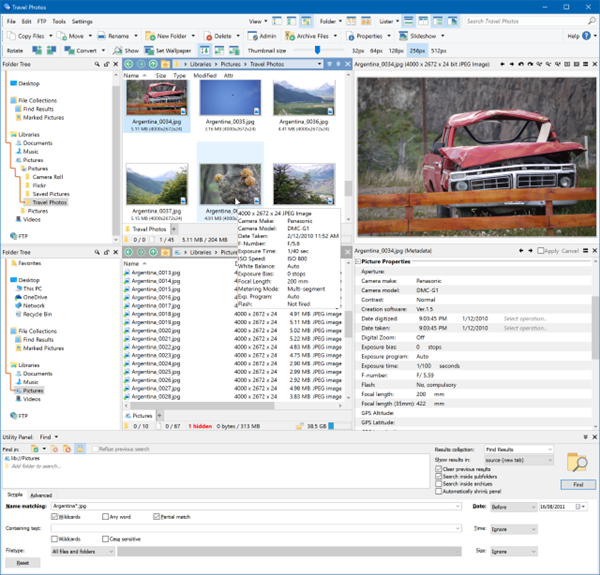Open the Results collection dropdown
The height and width of the screenshot is (575, 600).
(518, 450)
